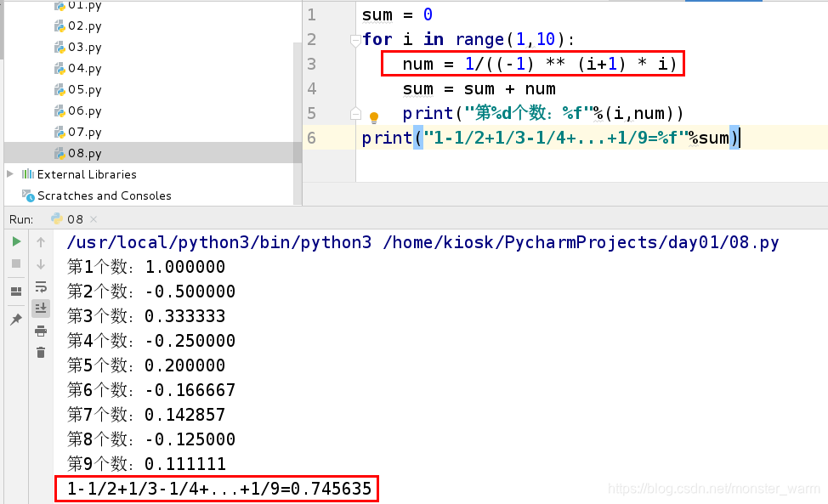Screen dimensions: 828x504
Task: Open Scratches and Consoles in project tree
Action: coord(104,195)
